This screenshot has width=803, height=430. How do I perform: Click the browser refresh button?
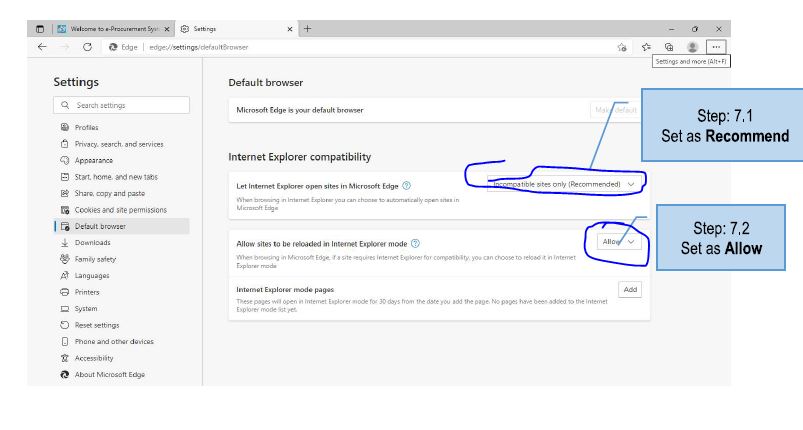click(88, 47)
